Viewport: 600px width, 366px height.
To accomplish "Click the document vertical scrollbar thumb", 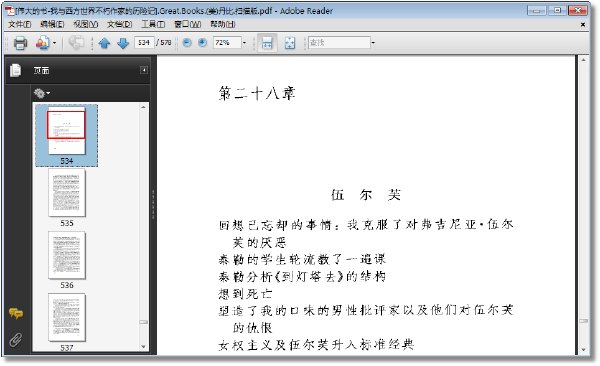I will [584, 321].
